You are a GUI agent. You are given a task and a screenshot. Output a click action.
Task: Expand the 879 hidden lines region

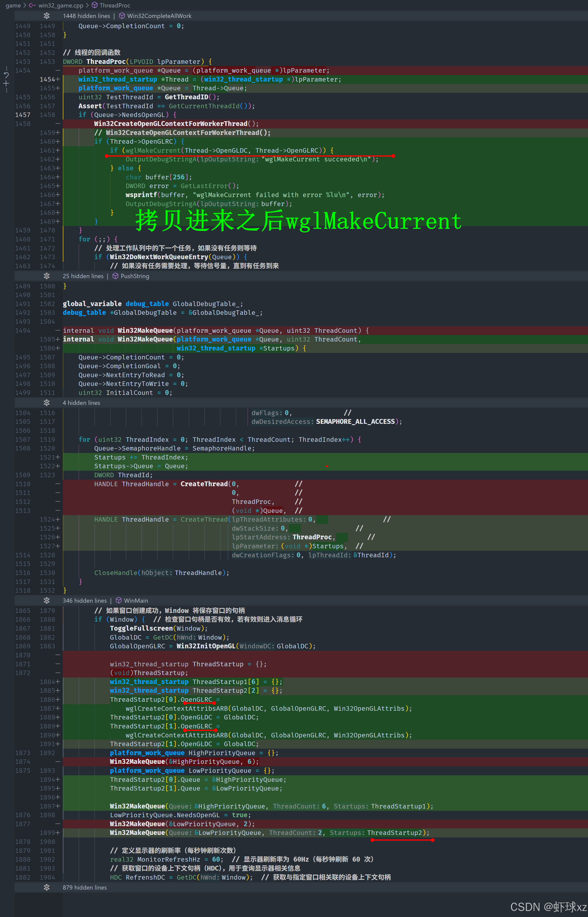coord(47,887)
